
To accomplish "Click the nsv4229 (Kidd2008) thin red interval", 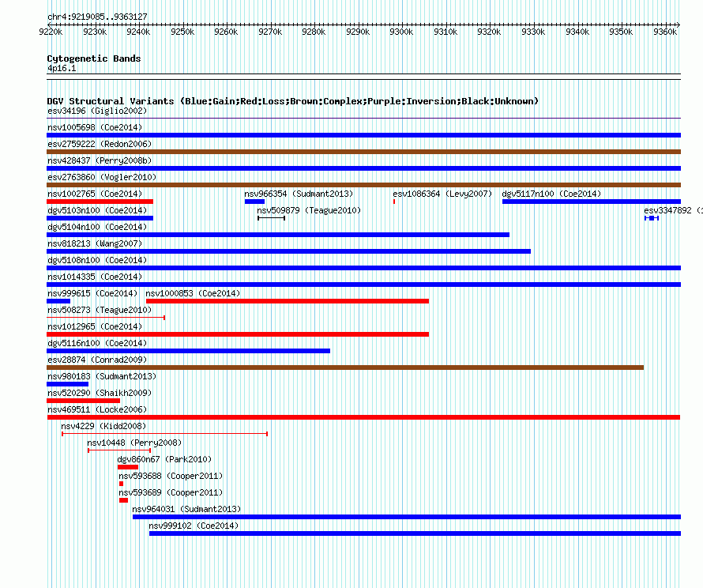I will (x=164, y=434).
